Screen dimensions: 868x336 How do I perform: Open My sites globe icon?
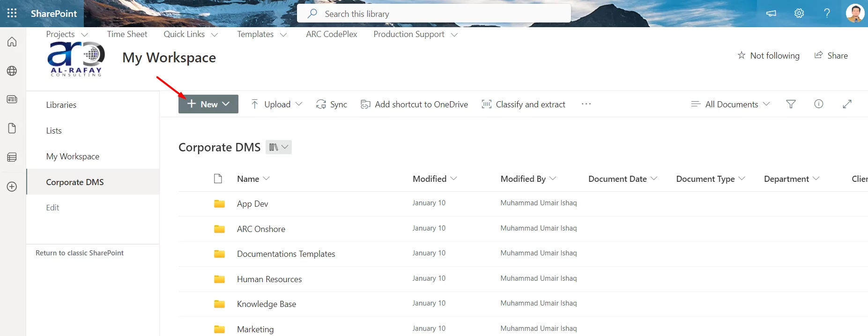[x=12, y=71]
